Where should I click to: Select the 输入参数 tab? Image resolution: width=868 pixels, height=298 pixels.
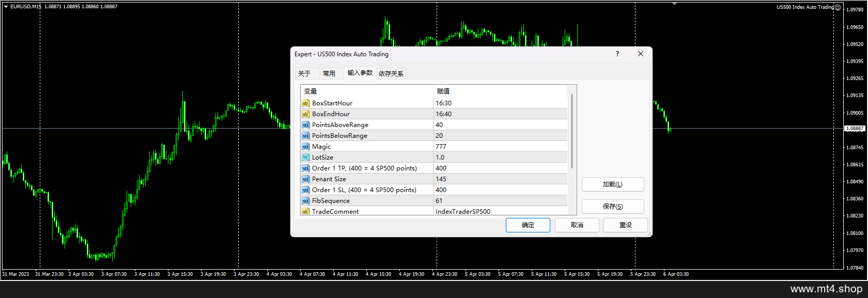(360, 73)
